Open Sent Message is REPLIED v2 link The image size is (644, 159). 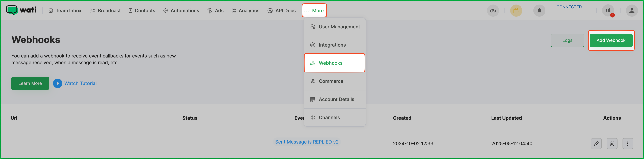[307, 142]
